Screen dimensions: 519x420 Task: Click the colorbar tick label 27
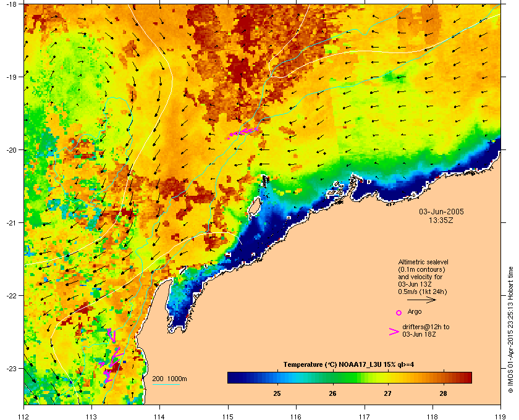pyautogui.click(x=387, y=393)
